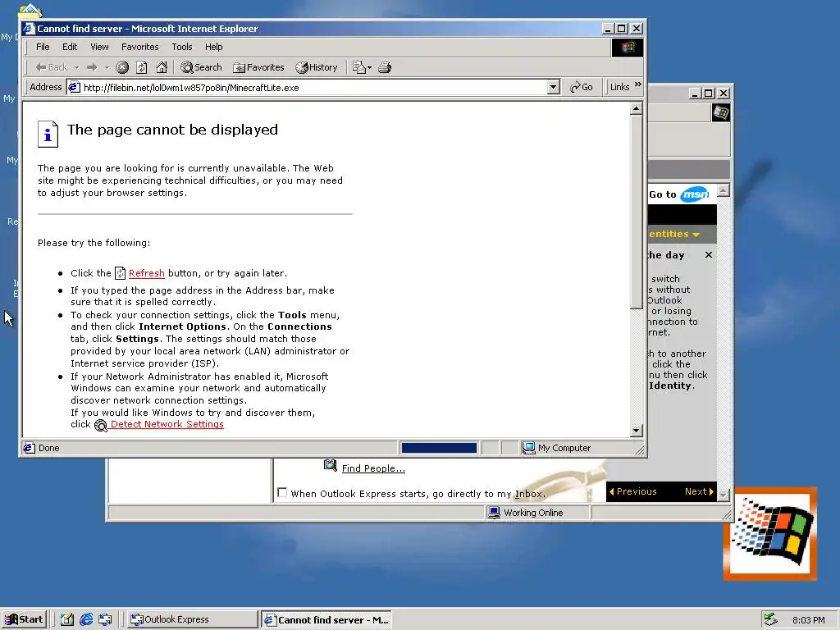Close the Tip of the day pane
The height and width of the screenshot is (630, 840).
click(x=708, y=255)
